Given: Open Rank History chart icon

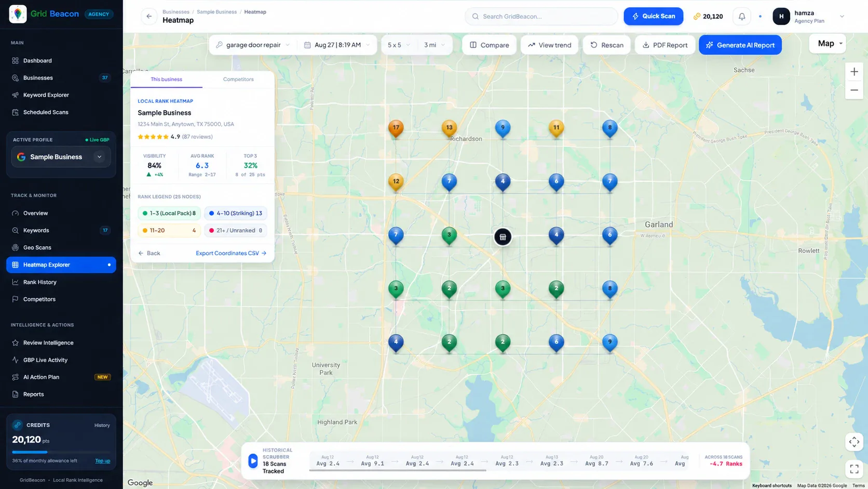Looking at the screenshot, I should [15, 282].
